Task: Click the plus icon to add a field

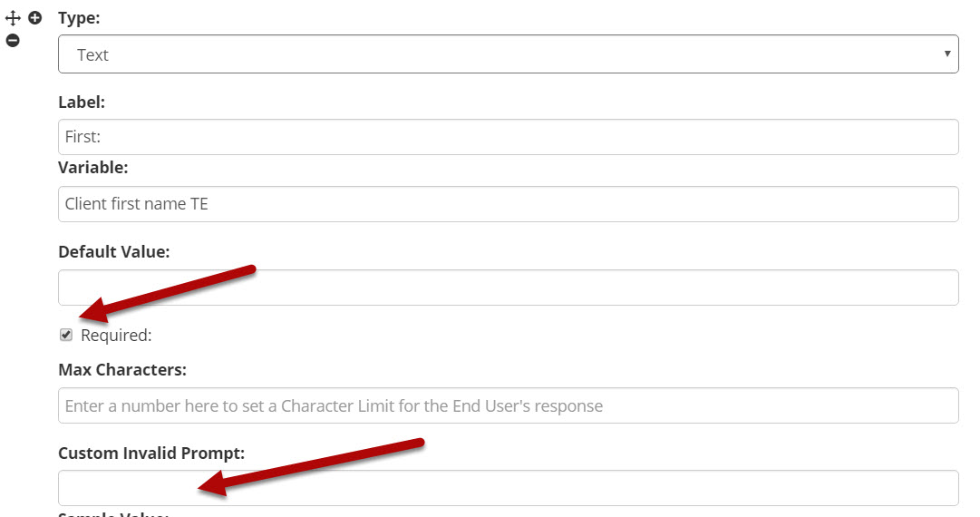Action: click(35, 17)
